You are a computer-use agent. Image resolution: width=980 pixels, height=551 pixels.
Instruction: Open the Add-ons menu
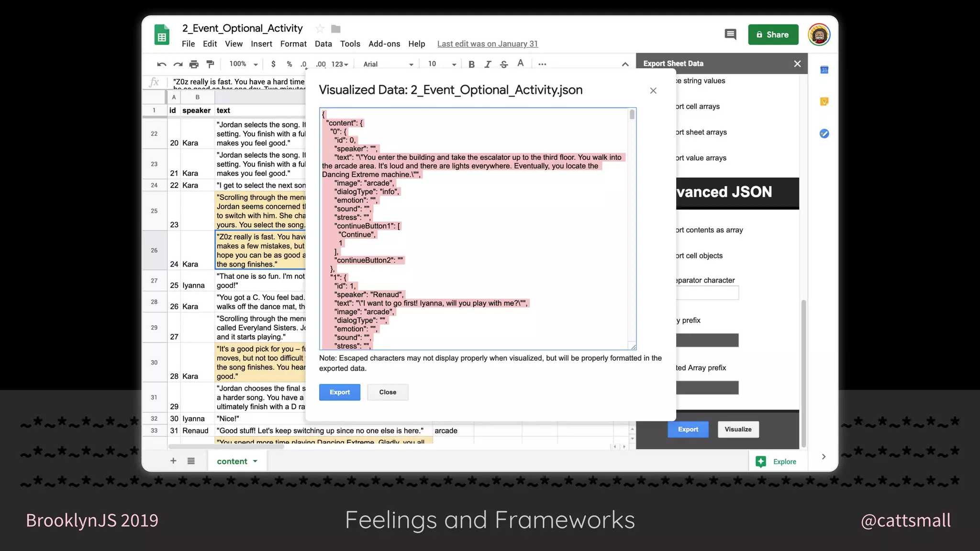tap(384, 44)
